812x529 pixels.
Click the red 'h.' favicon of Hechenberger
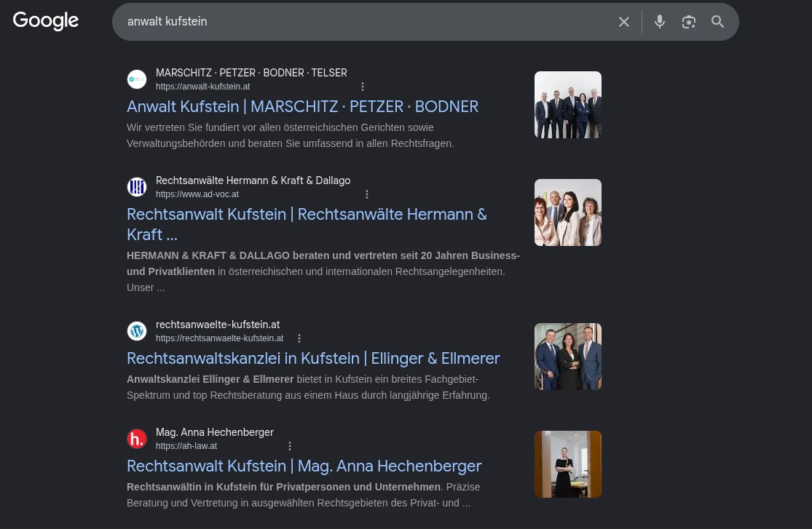[137, 439]
